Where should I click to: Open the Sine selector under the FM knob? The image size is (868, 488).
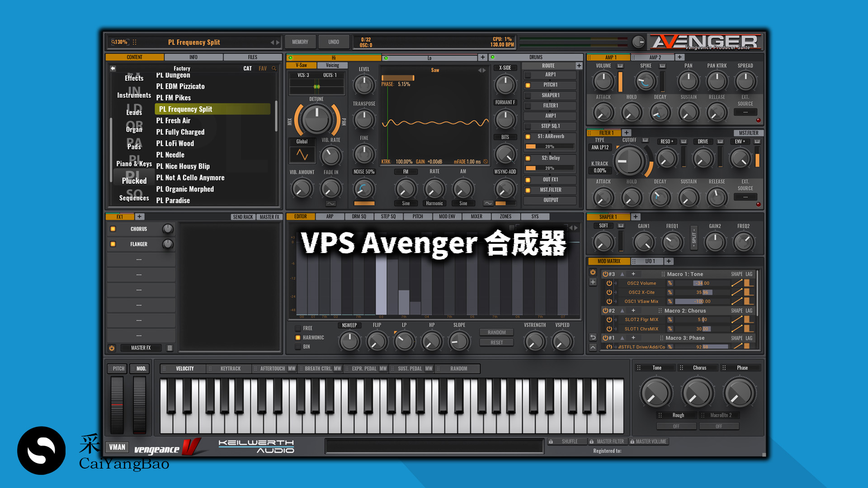tap(406, 203)
